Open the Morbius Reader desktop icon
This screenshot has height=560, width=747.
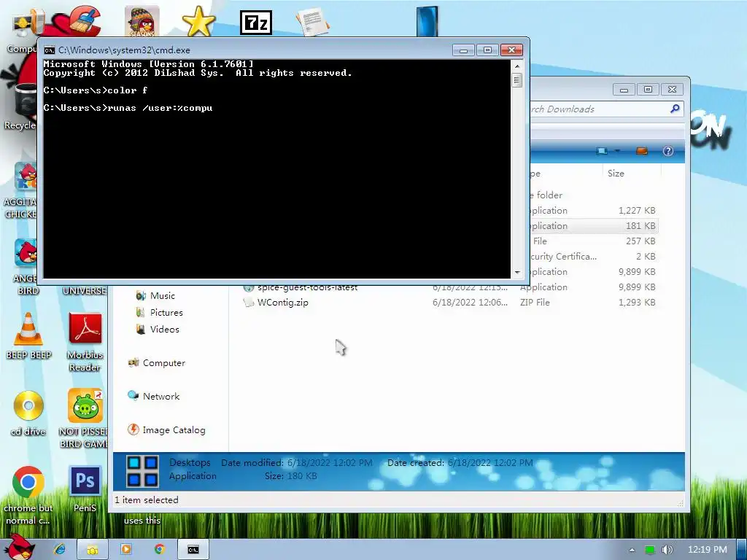pos(85,341)
